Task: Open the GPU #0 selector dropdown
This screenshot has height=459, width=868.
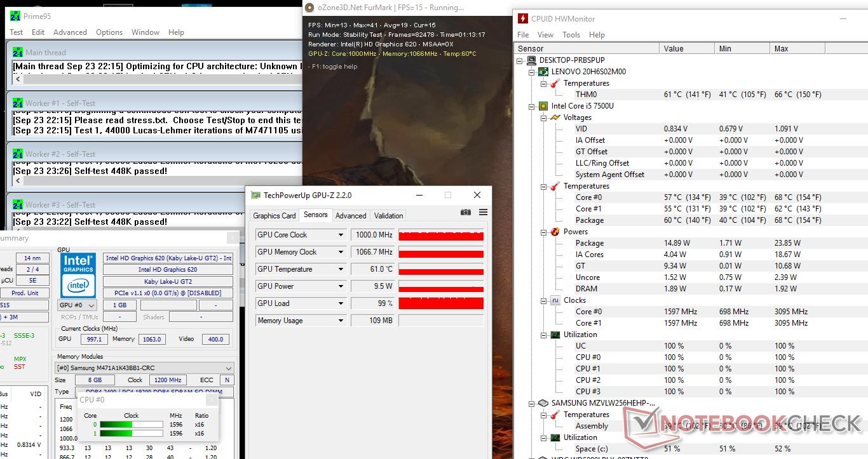Action: tap(91, 305)
